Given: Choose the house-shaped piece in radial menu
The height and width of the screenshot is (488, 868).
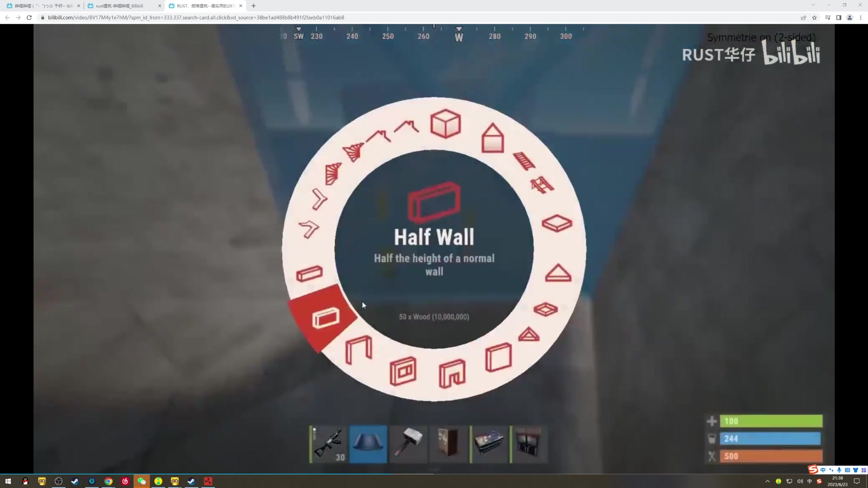Looking at the screenshot, I should tap(492, 138).
